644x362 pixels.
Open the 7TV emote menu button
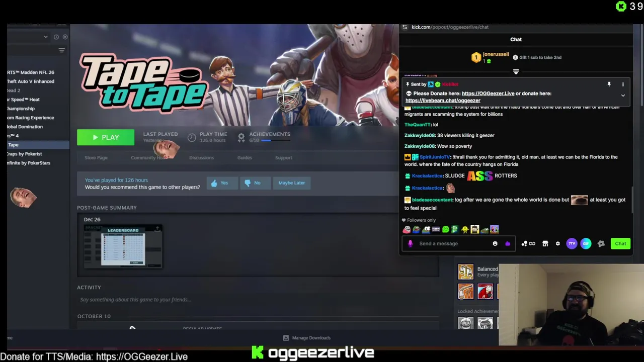point(572,244)
